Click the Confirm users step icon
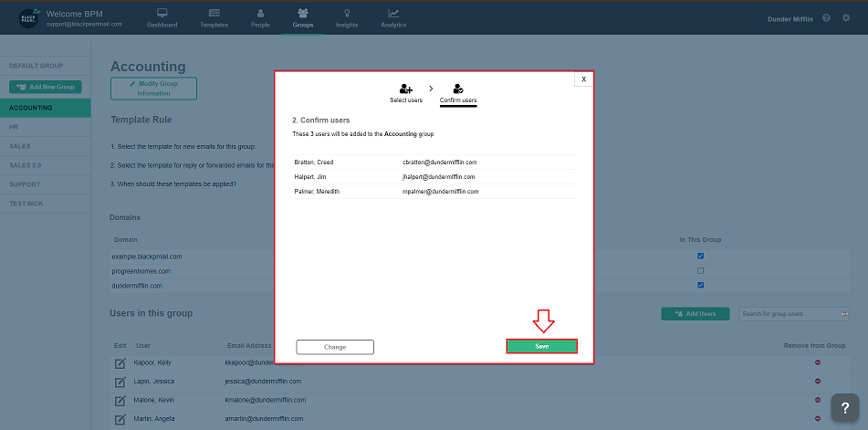Image resolution: width=868 pixels, height=430 pixels. click(458, 89)
